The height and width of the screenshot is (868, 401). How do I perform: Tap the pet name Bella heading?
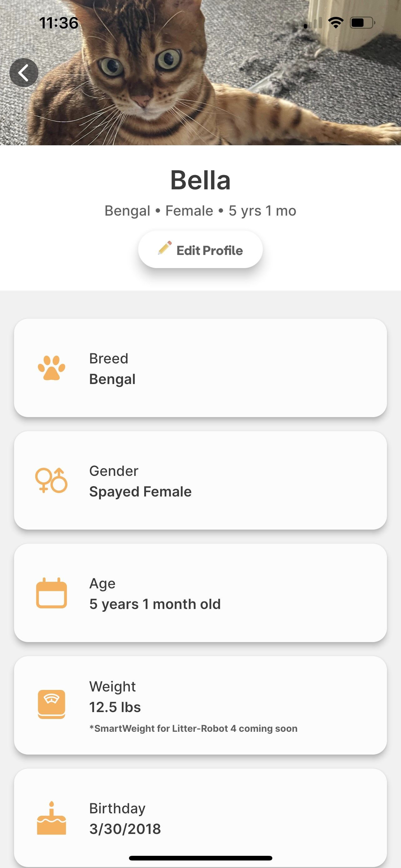pos(200,180)
